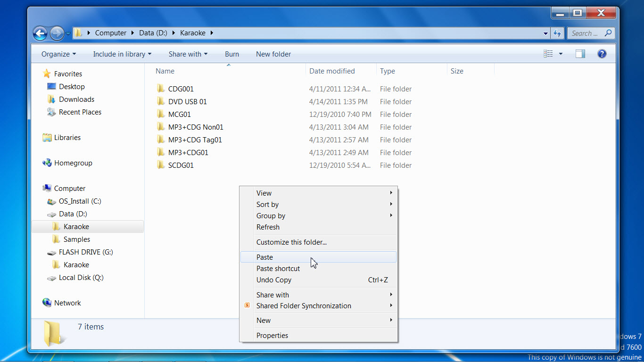Viewport: 644px width, 362px height.
Task: Click the help question mark icon
Action: (602, 54)
